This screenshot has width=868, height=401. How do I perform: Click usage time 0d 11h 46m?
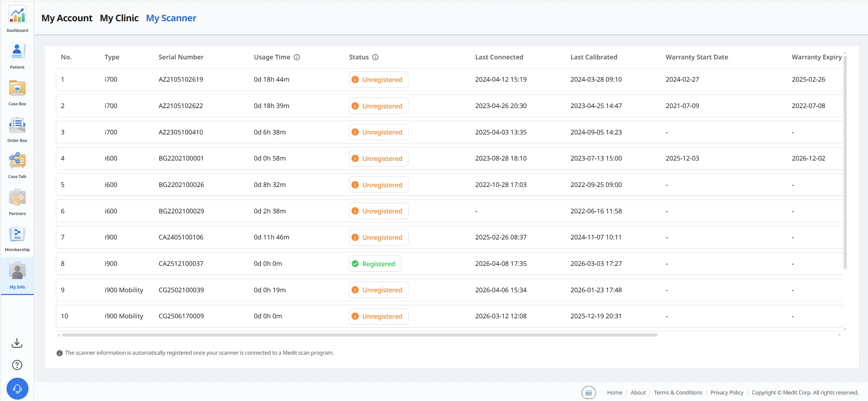[x=271, y=237]
